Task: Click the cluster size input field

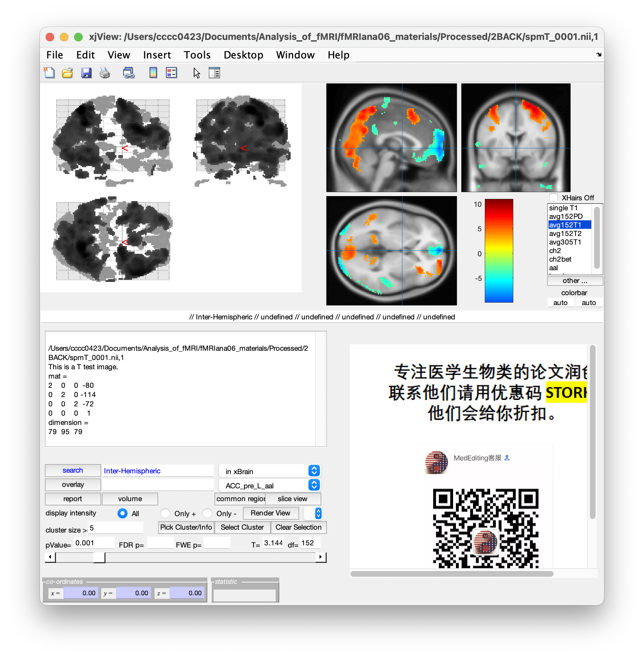Action: pos(116,528)
